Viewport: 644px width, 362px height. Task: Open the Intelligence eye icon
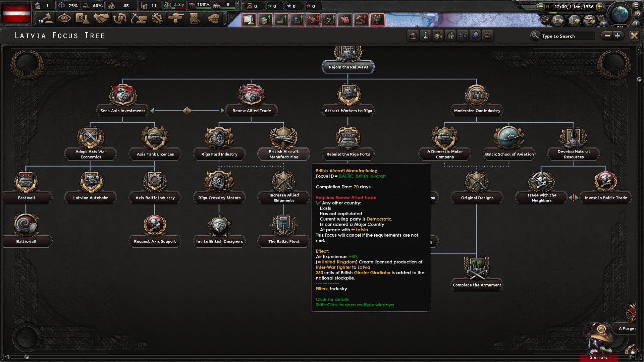tap(64, 19)
